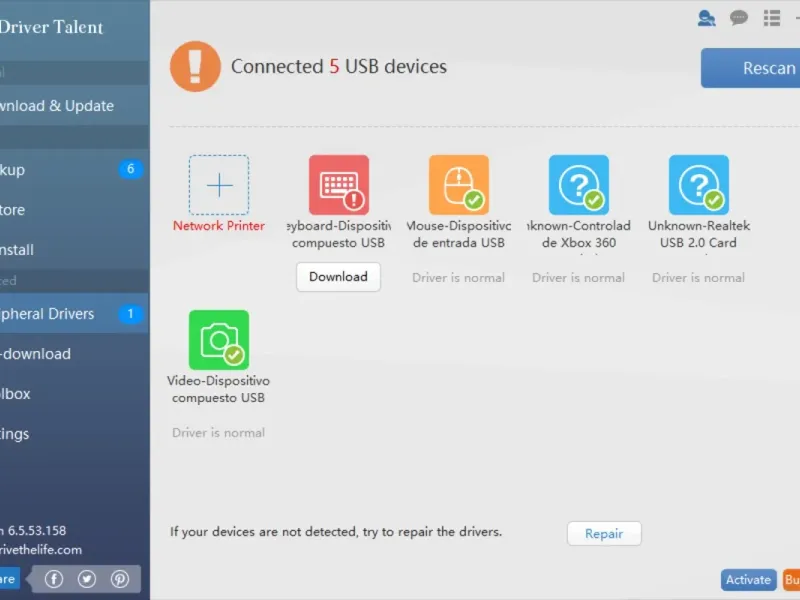This screenshot has height=600, width=800.
Task: Share on Facebook icon in sidebar
Action: tap(54, 579)
